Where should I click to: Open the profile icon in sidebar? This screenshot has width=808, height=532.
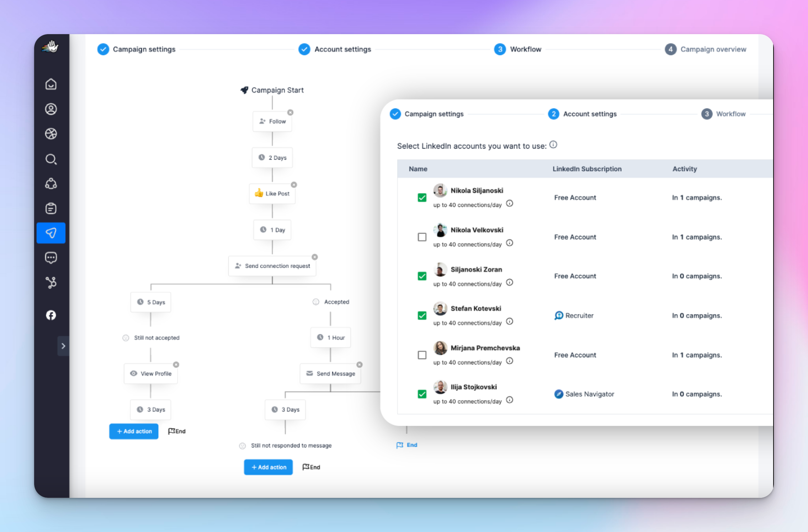[x=51, y=109]
